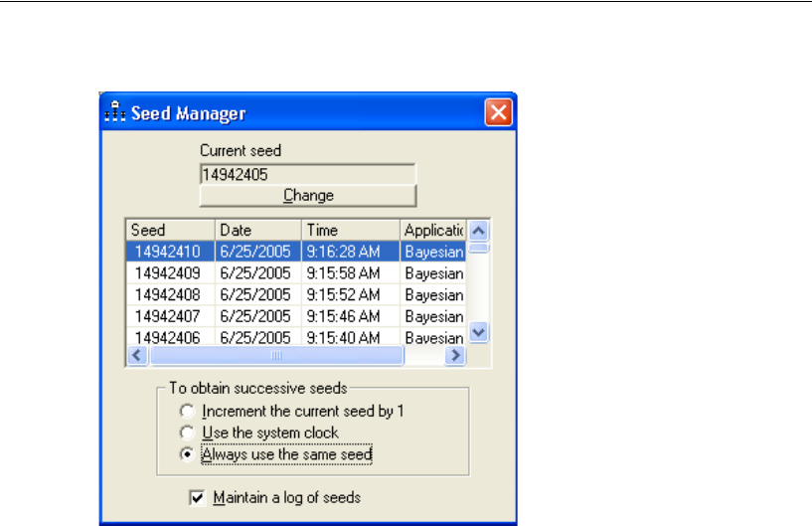
Task: Click the Time column header
Action: tap(349, 230)
